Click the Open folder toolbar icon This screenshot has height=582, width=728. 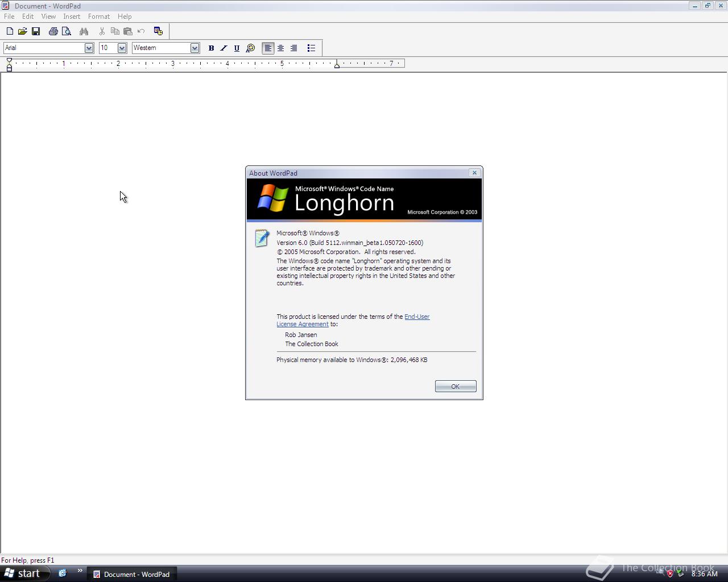pos(22,31)
